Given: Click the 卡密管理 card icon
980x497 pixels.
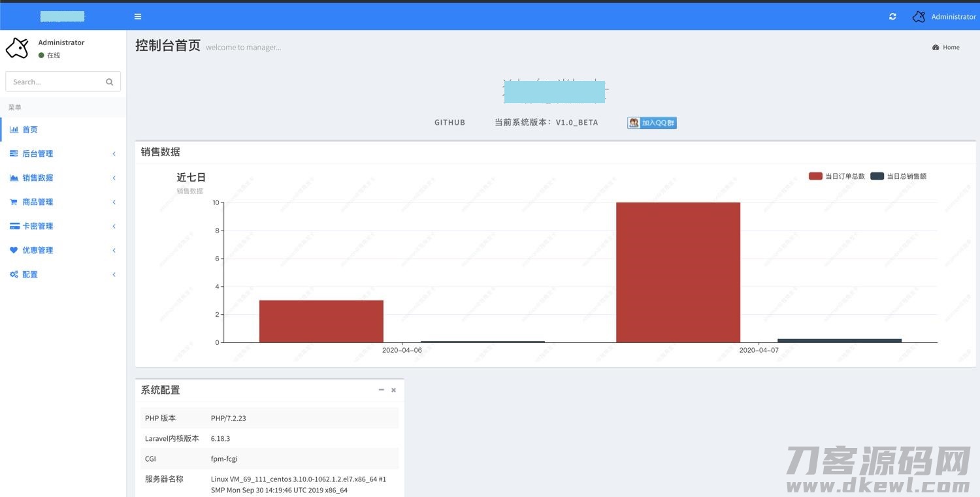Looking at the screenshot, I should tap(14, 226).
